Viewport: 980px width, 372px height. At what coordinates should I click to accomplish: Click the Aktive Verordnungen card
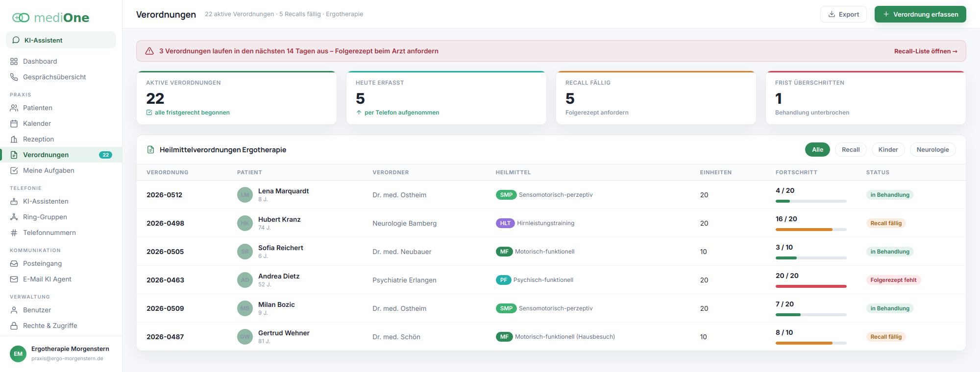237,97
